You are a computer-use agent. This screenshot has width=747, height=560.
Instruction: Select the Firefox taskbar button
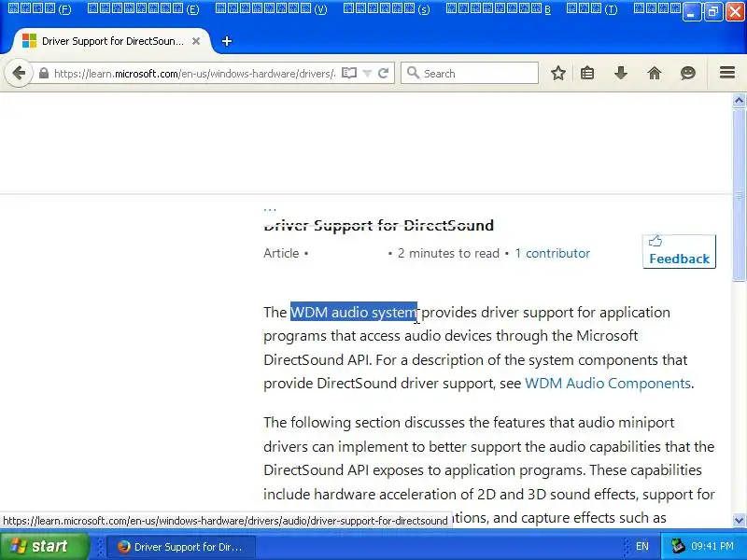[x=181, y=547]
